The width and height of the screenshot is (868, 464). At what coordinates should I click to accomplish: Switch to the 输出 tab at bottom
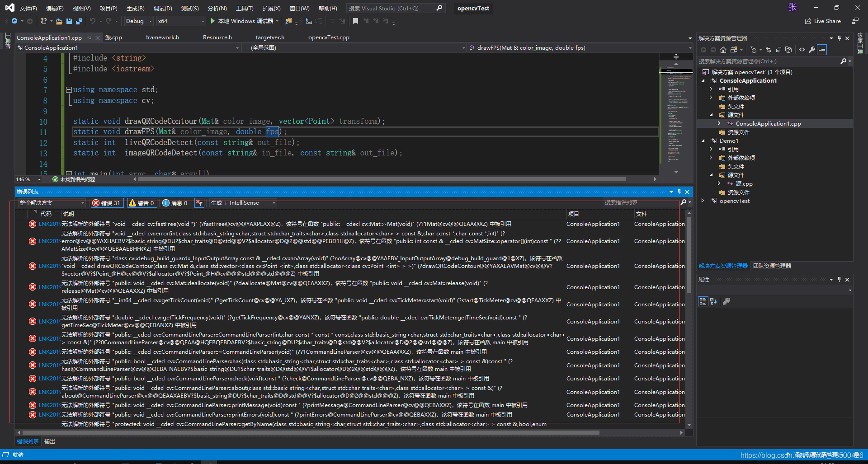tap(50, 441)
